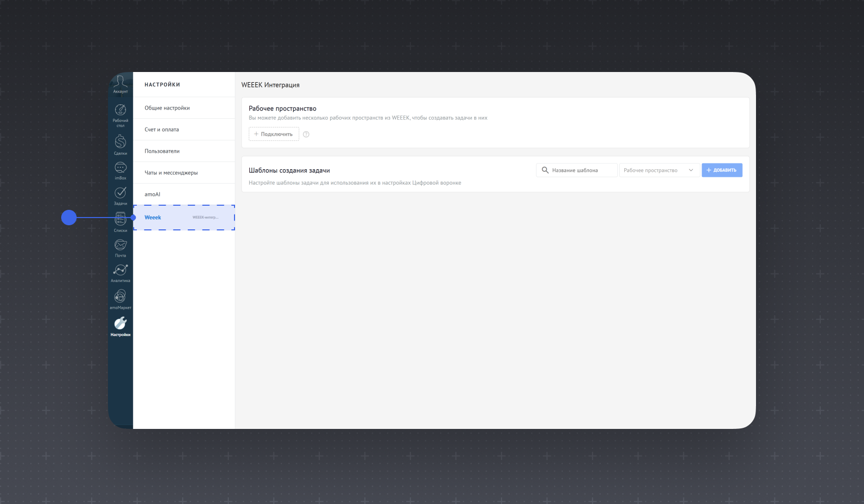Click the blue ДОБАВИТЬ button

coord(722,170)
